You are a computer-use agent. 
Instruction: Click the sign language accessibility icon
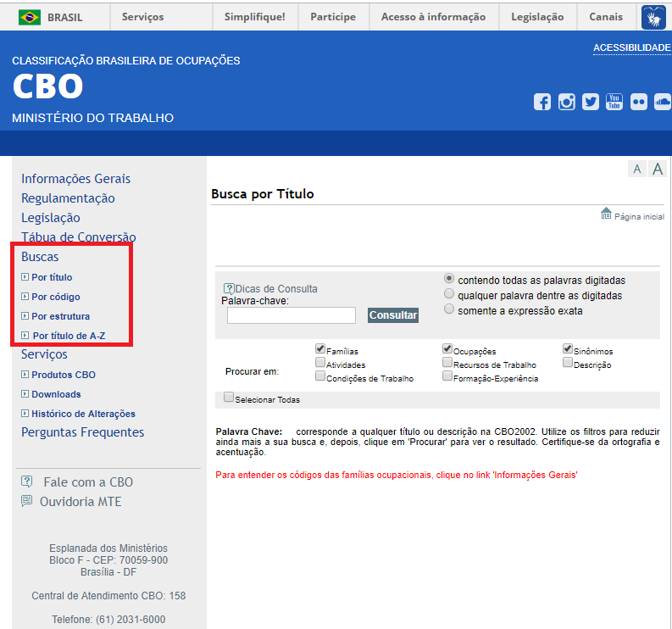click(x=654, y=17)
